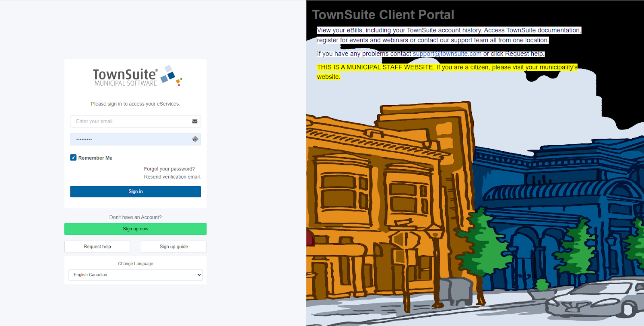Click the 'Remember Me' label text
644x326 pixels.
(x=95, y=158)
